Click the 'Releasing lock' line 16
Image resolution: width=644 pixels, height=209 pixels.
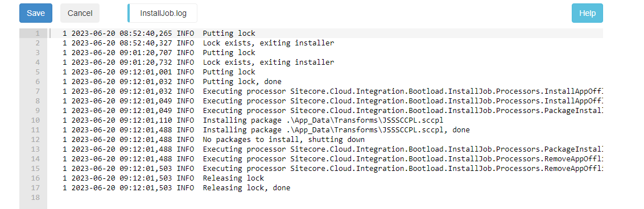click(233, 178)
